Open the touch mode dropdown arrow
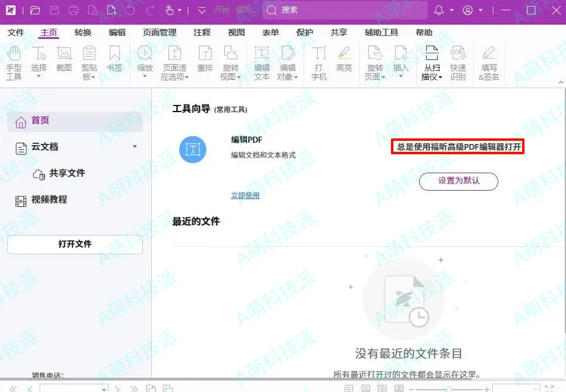 coord(179,10)
